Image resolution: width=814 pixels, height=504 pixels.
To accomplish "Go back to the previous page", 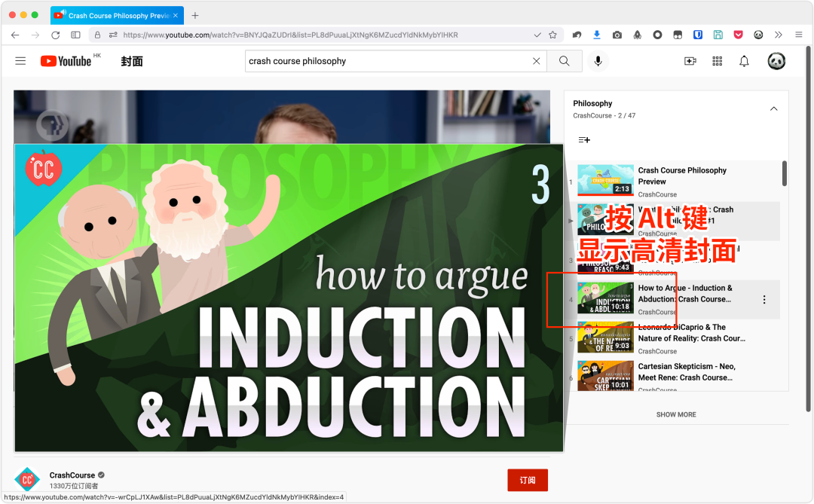I will click(x=15, y=35).
